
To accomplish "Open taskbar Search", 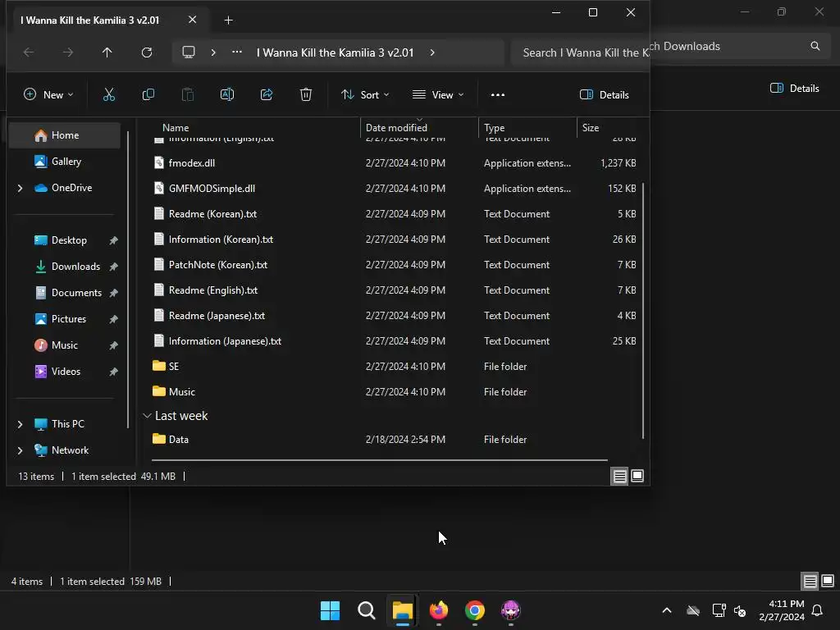I will 367,610.
